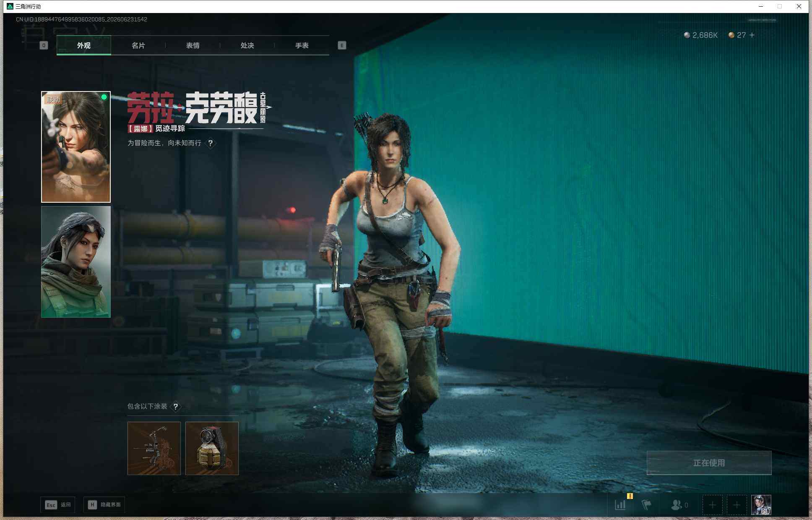Image resolution: width=812 pixels, height=520 pixels.
Task: View the grenade skin thumbnail
Action: 212,448
